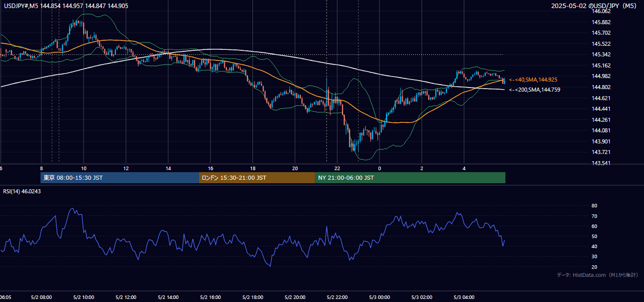Screen dimensions: 644x302
Task: Click the 145.162 price axis label
Action: tap(601, 65)
